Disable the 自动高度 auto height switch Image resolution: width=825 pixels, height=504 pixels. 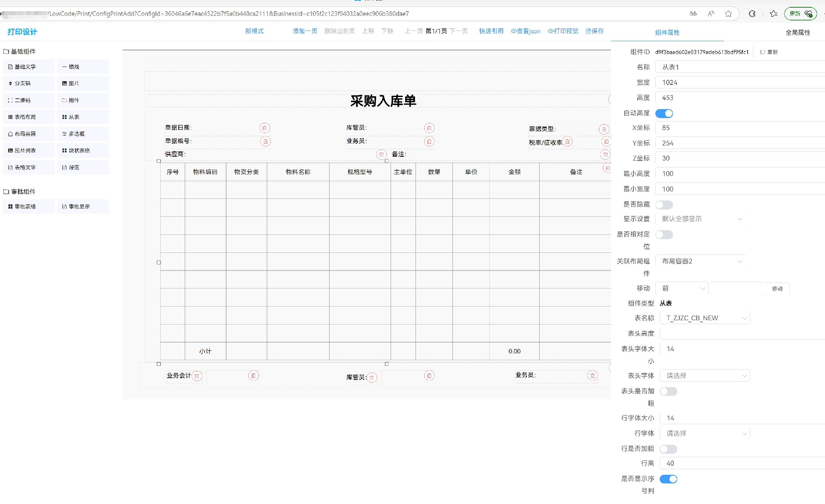click(x=664, y=114)
